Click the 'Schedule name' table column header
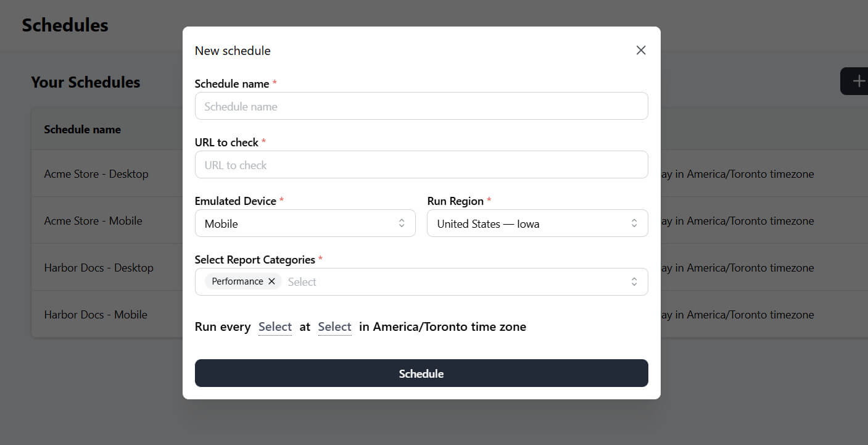This screenshot has height=445, width=868. point(83,130)
